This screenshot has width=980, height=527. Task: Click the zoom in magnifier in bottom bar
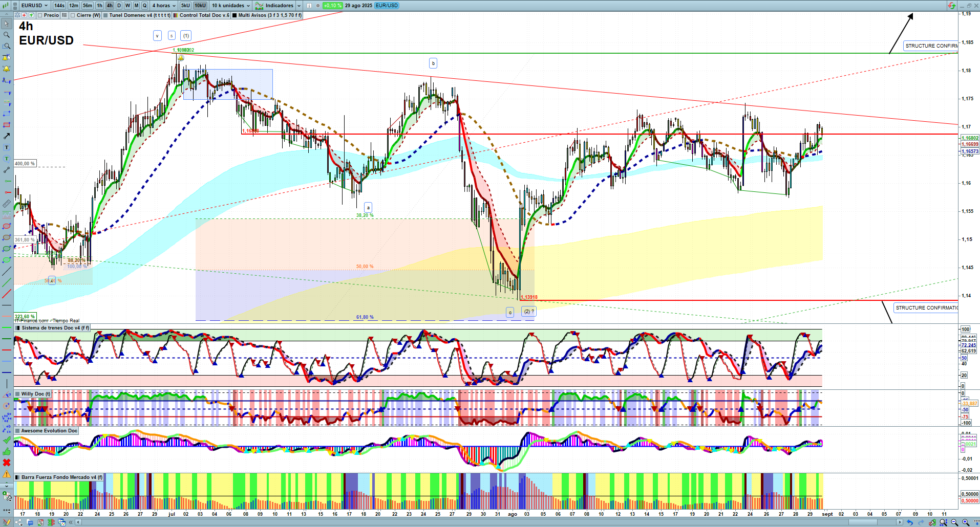point(966,522)
